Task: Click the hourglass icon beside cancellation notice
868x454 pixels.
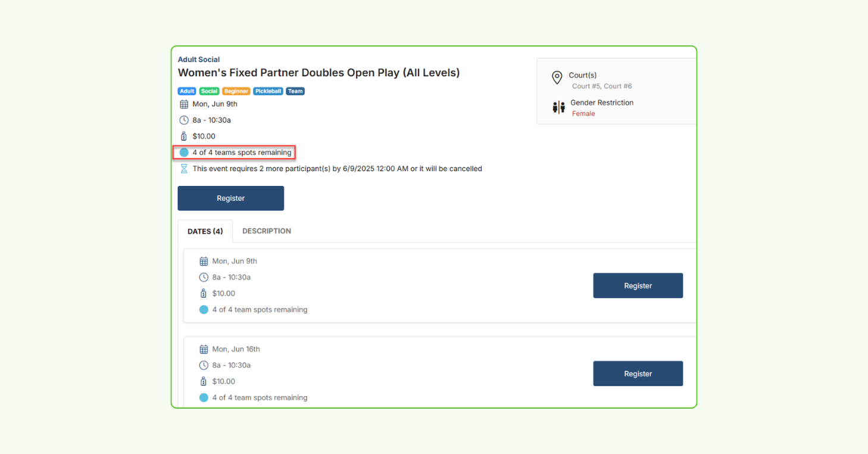Action: pos(184,169)
